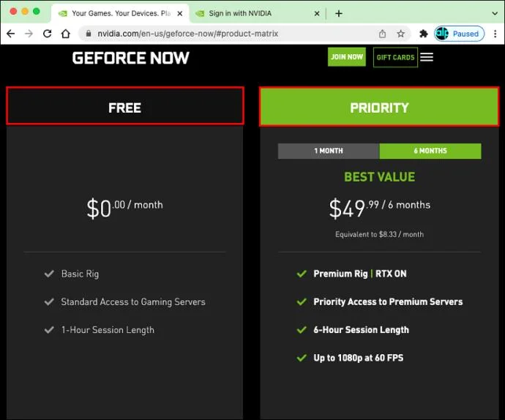Expand the tab search chevron

495,13
